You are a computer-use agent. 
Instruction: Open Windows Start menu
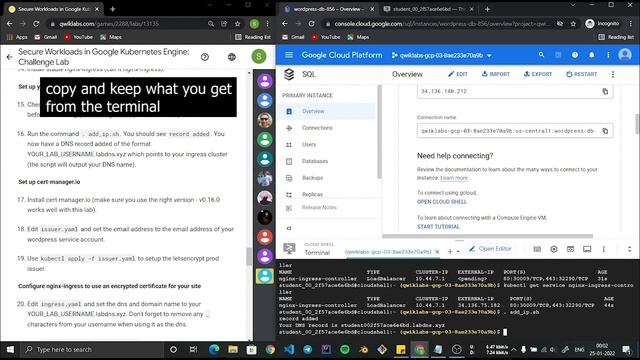tap(10, 349)
